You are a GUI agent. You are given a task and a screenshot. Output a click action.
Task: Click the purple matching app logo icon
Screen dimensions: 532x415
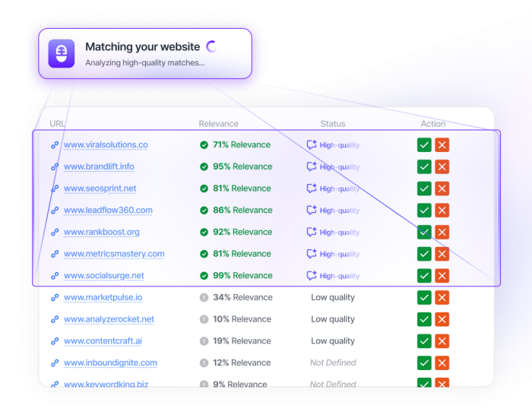(x=62, y=54)
